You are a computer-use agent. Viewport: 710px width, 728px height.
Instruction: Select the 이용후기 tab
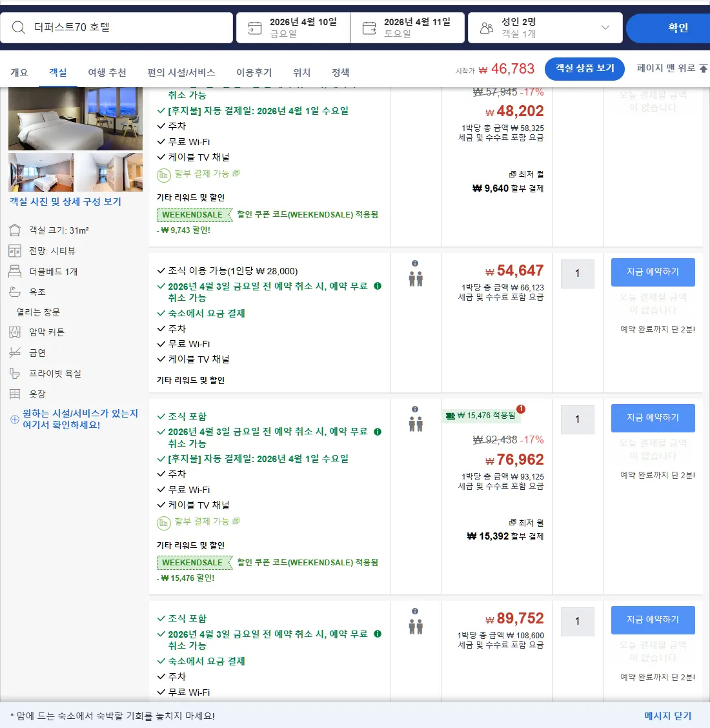(254, 72)
